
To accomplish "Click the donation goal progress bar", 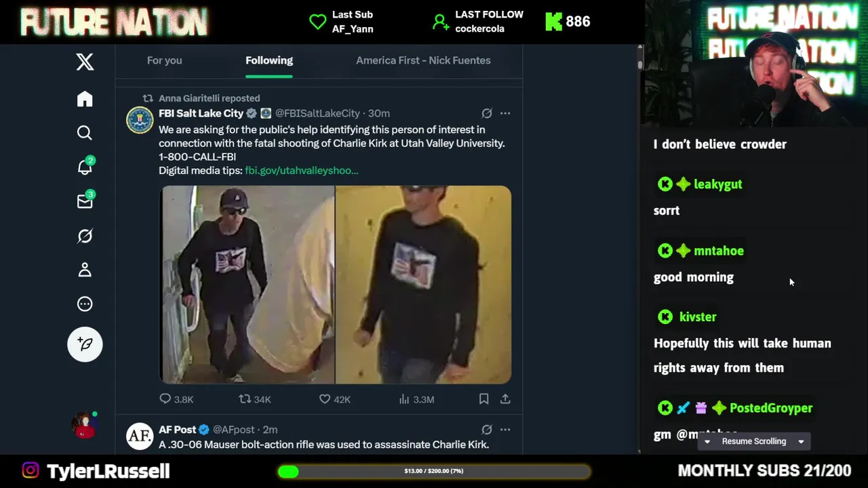I will tap(434, 471).
